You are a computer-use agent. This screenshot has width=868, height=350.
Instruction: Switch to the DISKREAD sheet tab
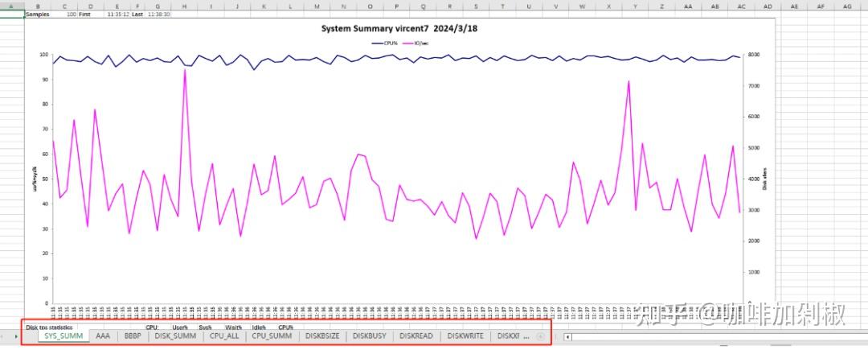(x=416, y=336)
